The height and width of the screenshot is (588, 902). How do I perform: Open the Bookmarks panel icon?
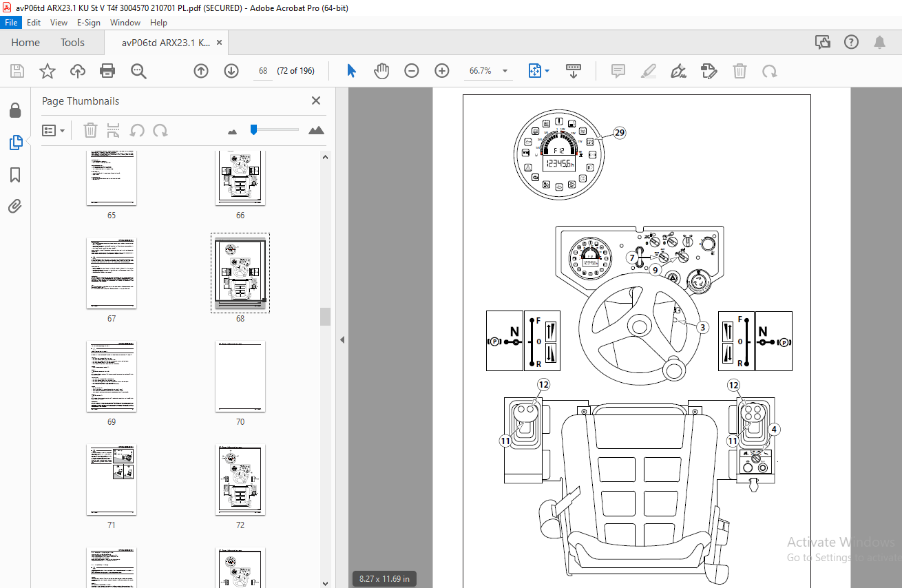point(15,175)
